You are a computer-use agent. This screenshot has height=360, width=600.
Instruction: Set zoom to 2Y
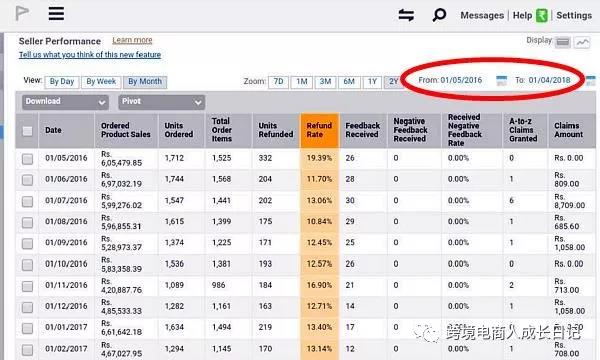tap(394, 81)
